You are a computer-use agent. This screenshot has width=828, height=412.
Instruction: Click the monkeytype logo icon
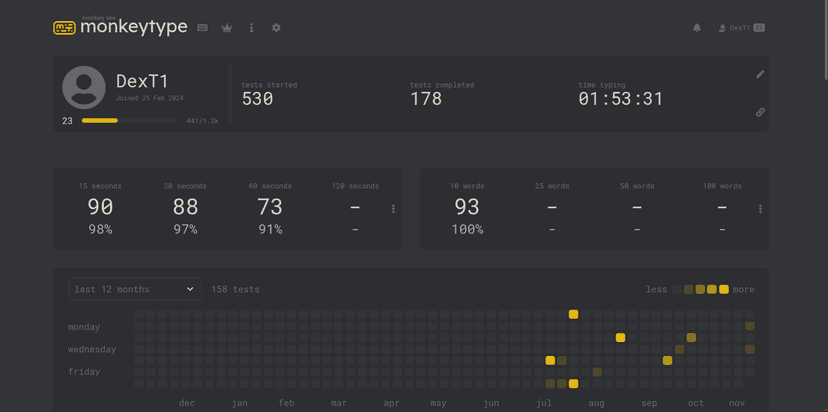click(x=64, y=28)
